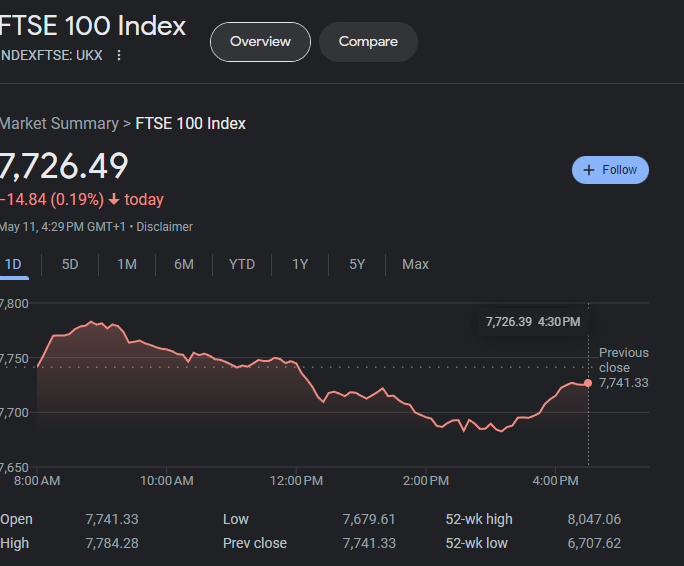
Task: Switch to the Max chart range tab
Action: pyautogui.click(x=415, y=264)
